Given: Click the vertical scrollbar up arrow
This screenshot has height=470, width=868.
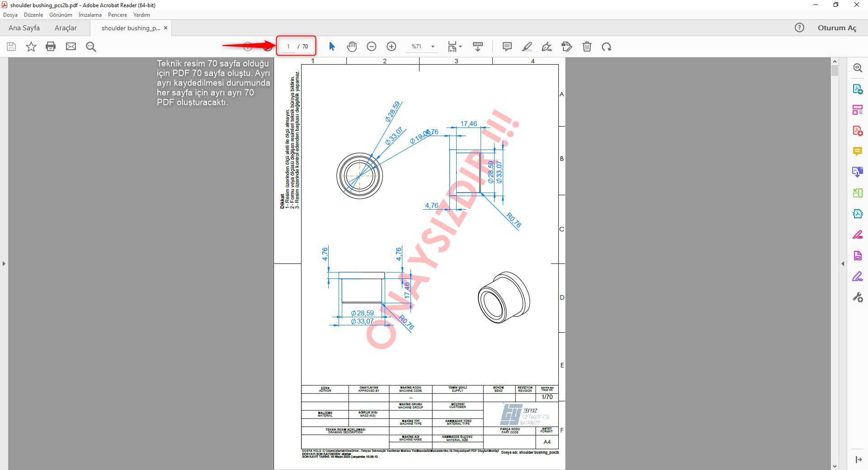Looking at the screenshot, I should tap(835, 61).
